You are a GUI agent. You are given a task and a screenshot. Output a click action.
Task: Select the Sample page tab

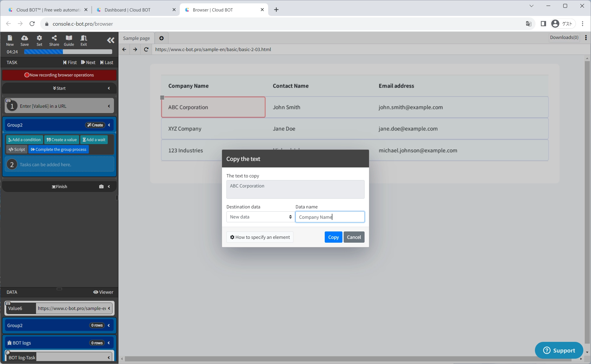136,38
